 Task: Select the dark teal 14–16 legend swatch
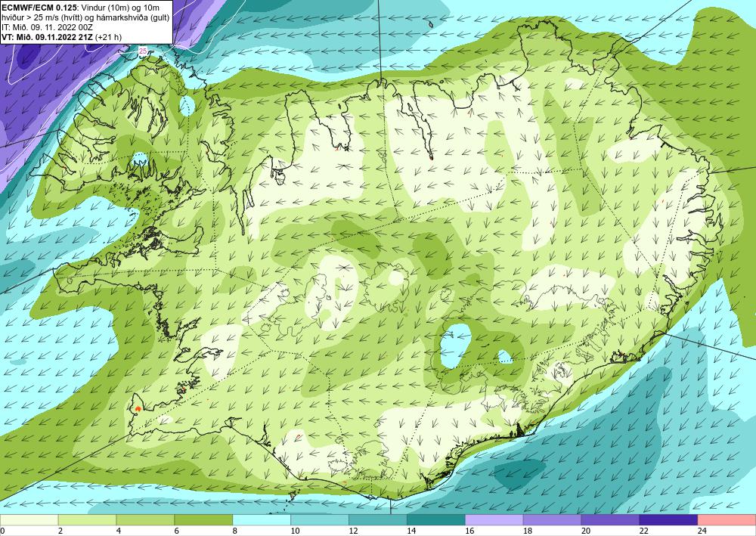436,520
